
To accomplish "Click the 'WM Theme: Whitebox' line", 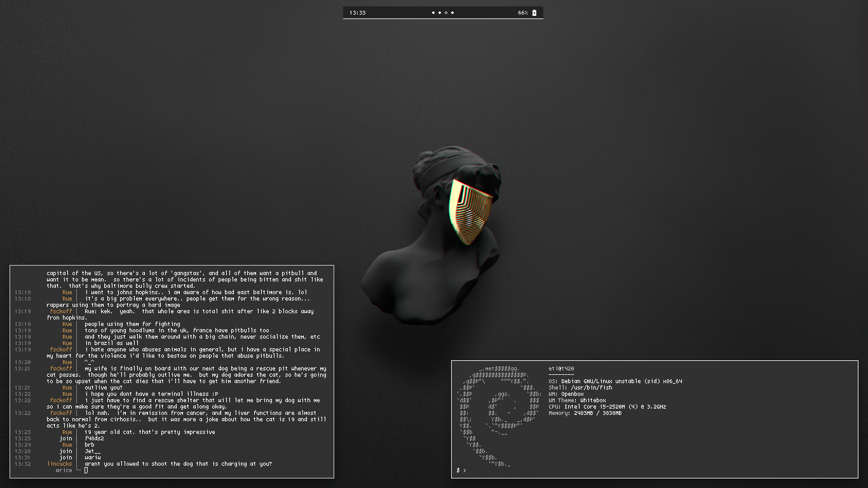I will pyautogui.click(x=577, y=400).
